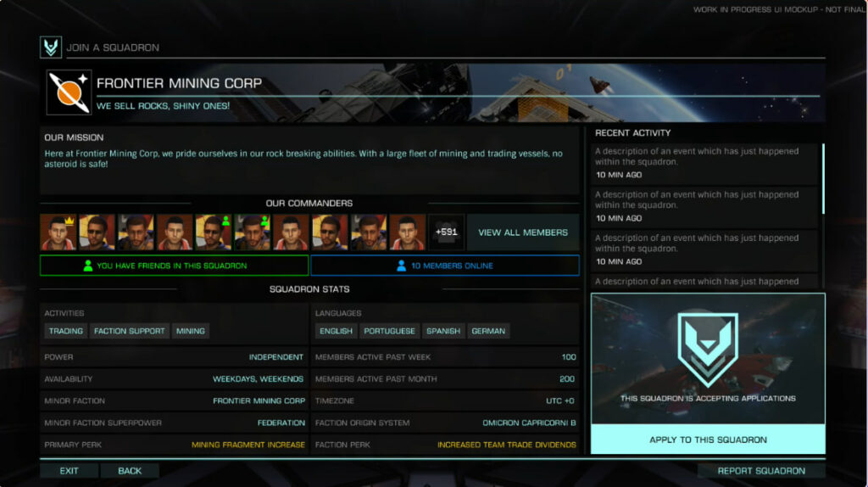Select the first commander avatar with green friend marker
This screenshot has width=868, height=487.
click(213, 232)
